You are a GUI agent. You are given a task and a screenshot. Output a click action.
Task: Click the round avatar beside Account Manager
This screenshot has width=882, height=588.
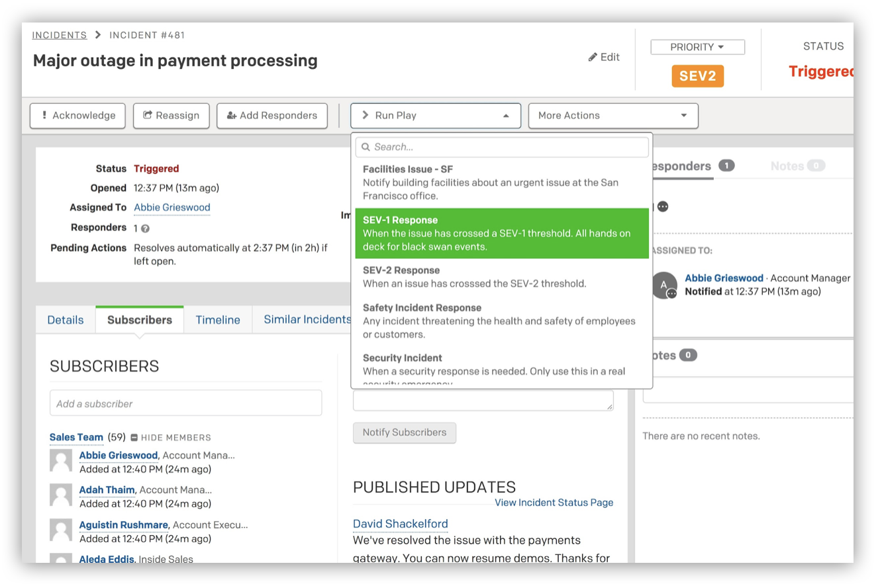click(664, 285)
